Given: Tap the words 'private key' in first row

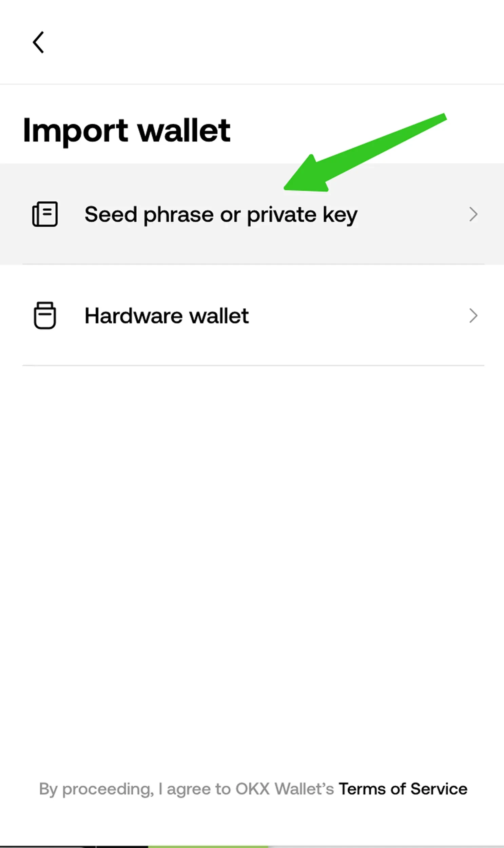Looking at the screenshot, I should (302, 215).
